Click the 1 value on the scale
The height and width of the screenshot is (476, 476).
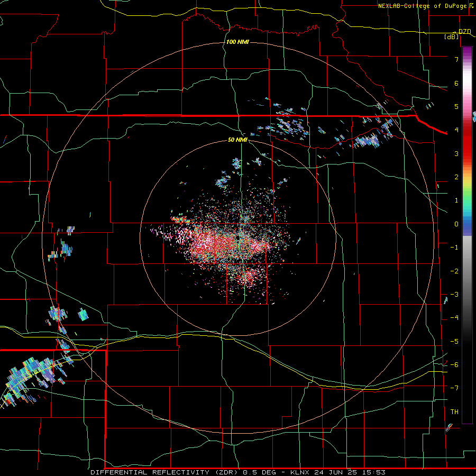(x=456, y=200)
